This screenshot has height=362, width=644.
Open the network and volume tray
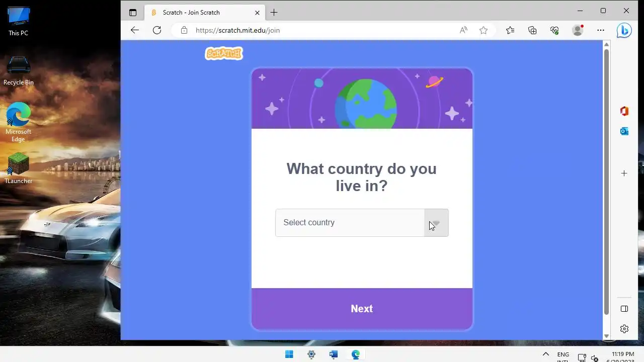(588, 358)
